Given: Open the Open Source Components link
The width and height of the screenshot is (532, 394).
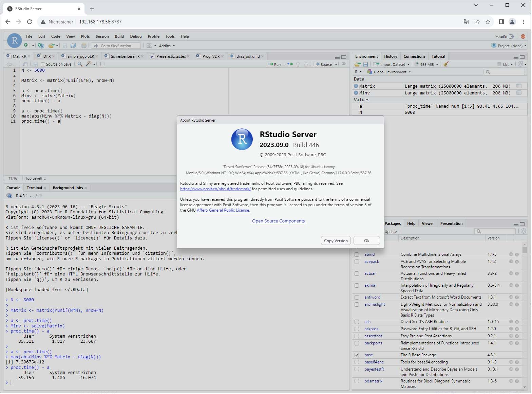Looking at the screenshot, I should 278,221.
